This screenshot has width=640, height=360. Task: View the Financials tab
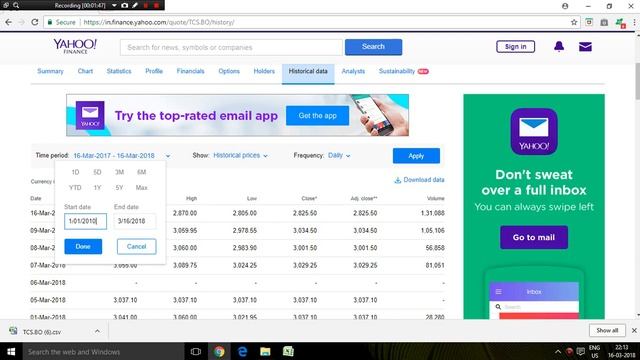click(x=190, y=71)
